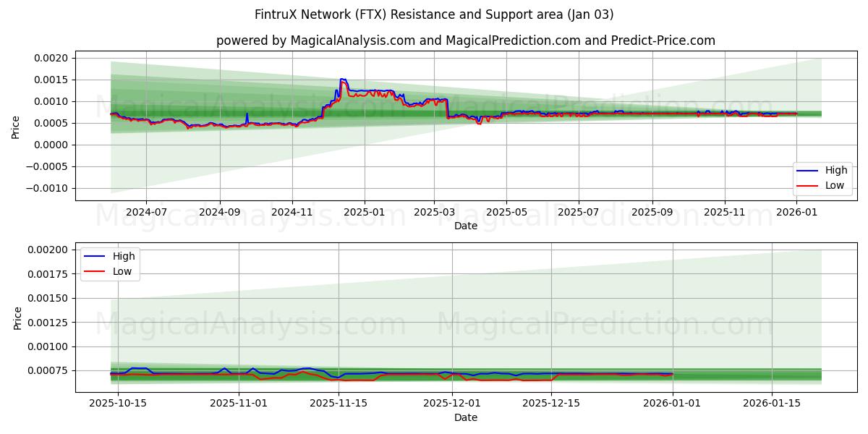Click the 'Date' x-axis label of the top chart
Image resolution: width=868 pixels, height=434 pixels.
coord(465,226)
